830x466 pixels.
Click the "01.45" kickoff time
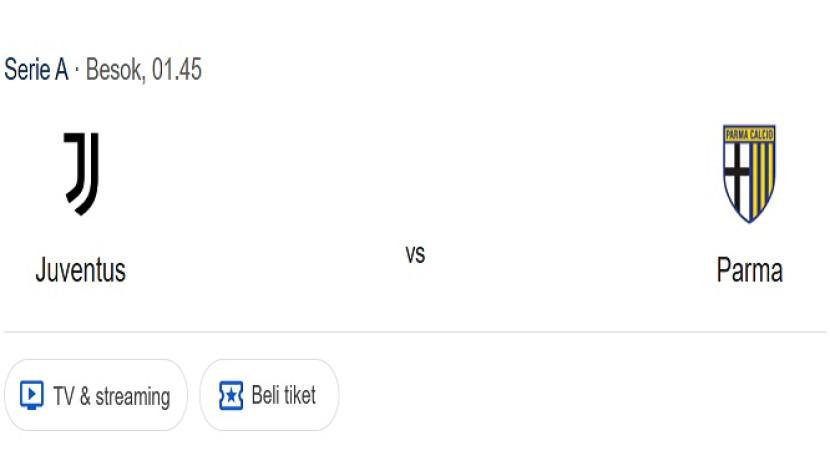pos(177,70)
